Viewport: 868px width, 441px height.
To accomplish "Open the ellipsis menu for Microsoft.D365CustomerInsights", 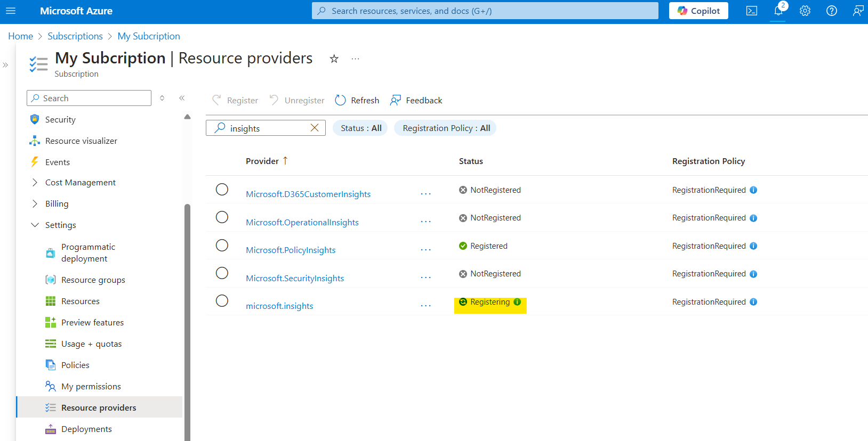I will (x=425, y=194).
